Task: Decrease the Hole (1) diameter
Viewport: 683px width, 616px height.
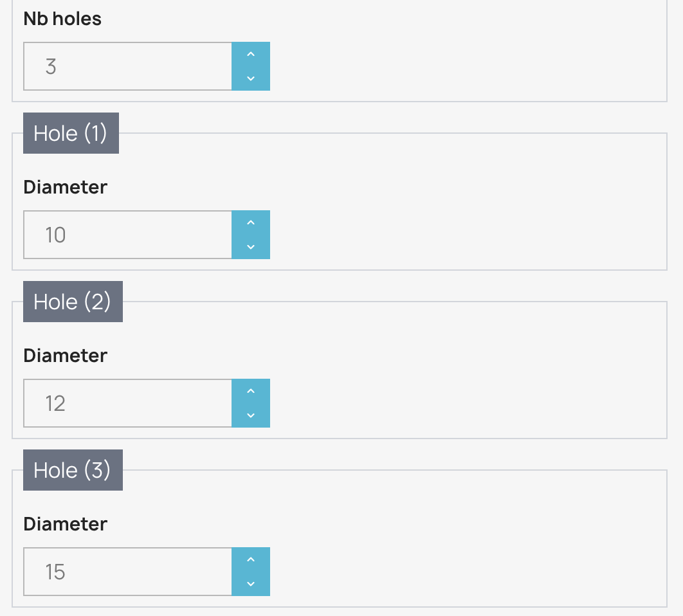Action: click(251, 247)
